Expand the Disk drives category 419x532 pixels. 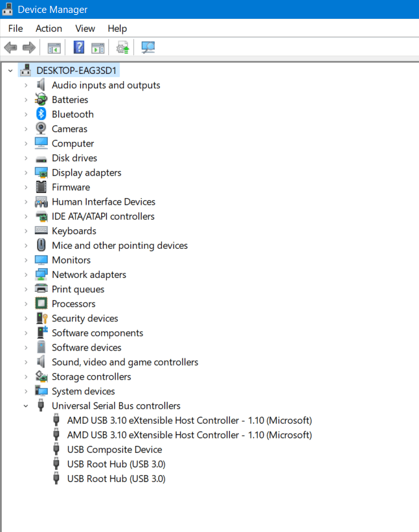tap(26, 158)
